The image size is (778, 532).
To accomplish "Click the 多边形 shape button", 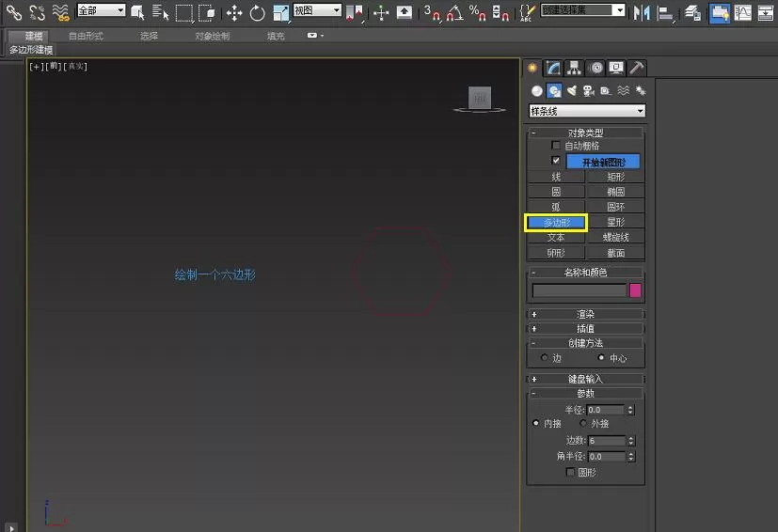I will [x=556, y=223].
